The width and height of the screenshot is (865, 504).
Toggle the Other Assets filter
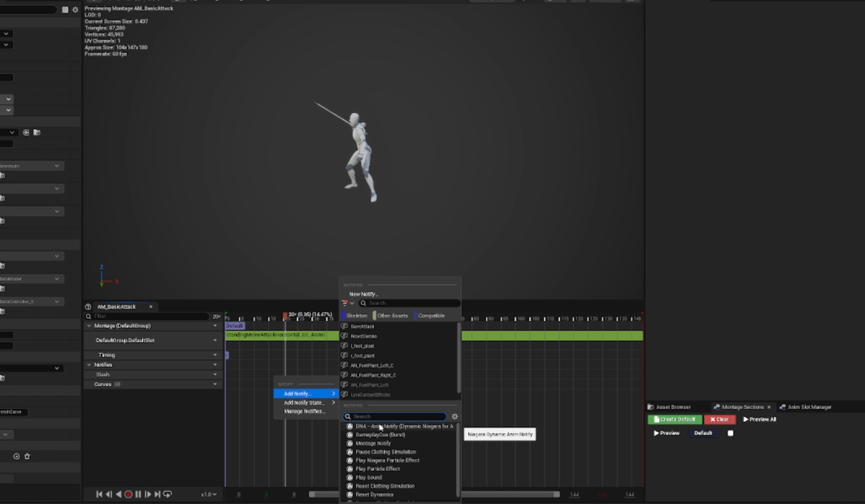pyautogui.click(x=391, y=316)
